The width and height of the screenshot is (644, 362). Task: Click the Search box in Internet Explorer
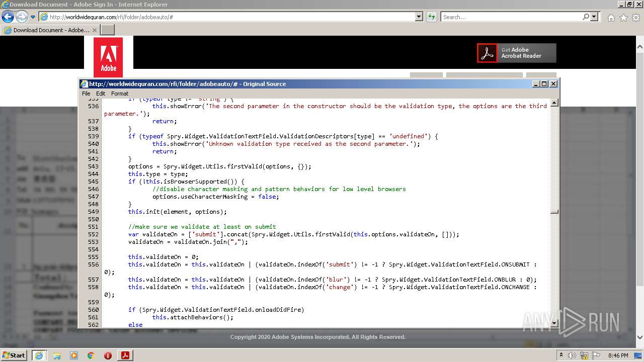click(x=512, y=17)
